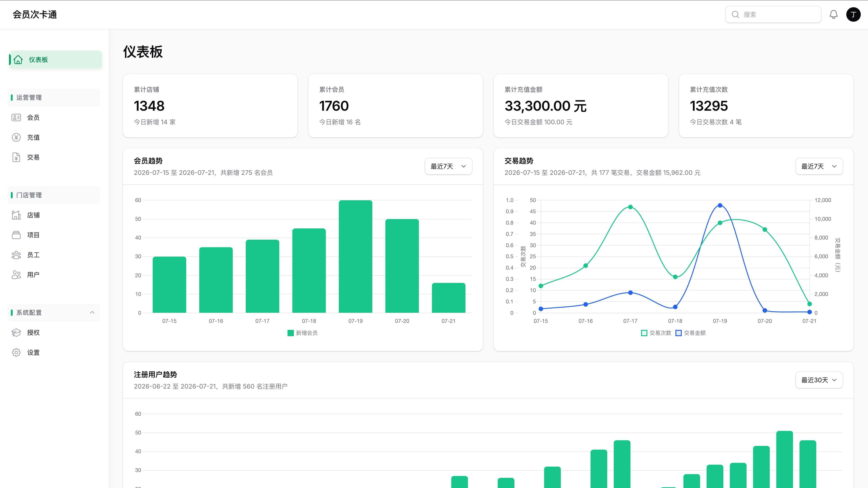Open the 会员 members icon in sidebar
868x488 pixels.
(16, 117)
